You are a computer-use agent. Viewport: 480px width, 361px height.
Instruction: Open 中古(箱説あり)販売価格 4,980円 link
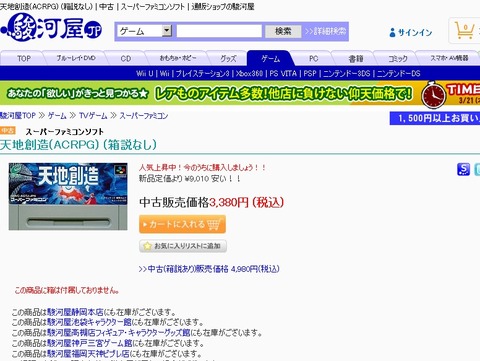point(209,269)
